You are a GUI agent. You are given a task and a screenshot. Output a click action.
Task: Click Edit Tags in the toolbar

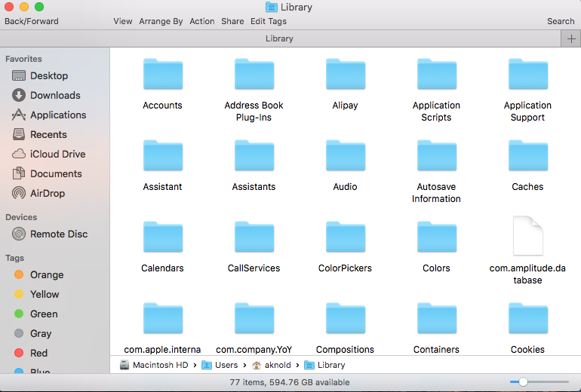click(269, 21)
